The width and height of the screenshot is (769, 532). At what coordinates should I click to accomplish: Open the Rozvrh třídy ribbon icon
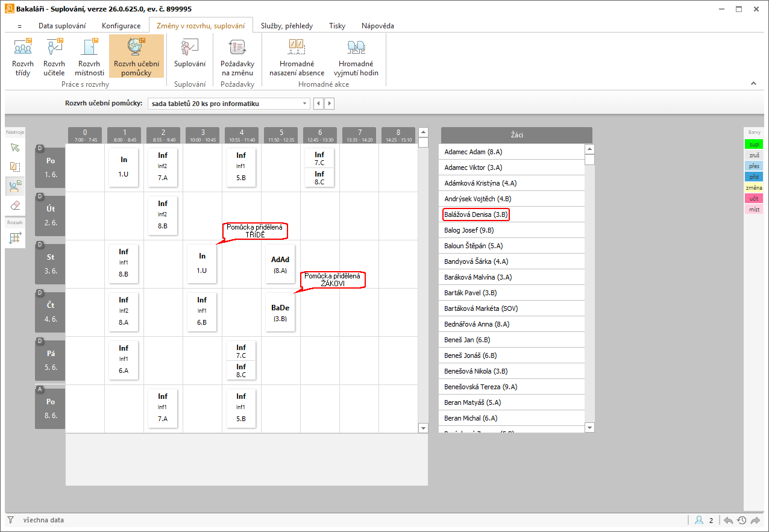tap(22, 56)
